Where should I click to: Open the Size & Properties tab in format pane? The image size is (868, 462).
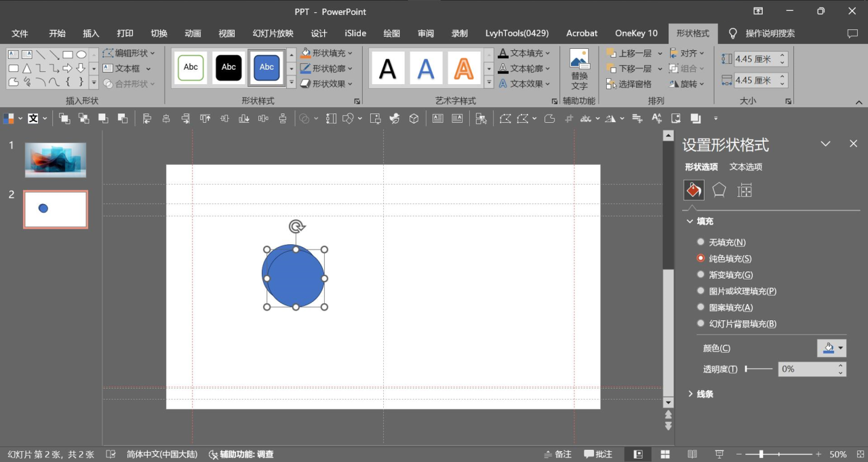745,191
